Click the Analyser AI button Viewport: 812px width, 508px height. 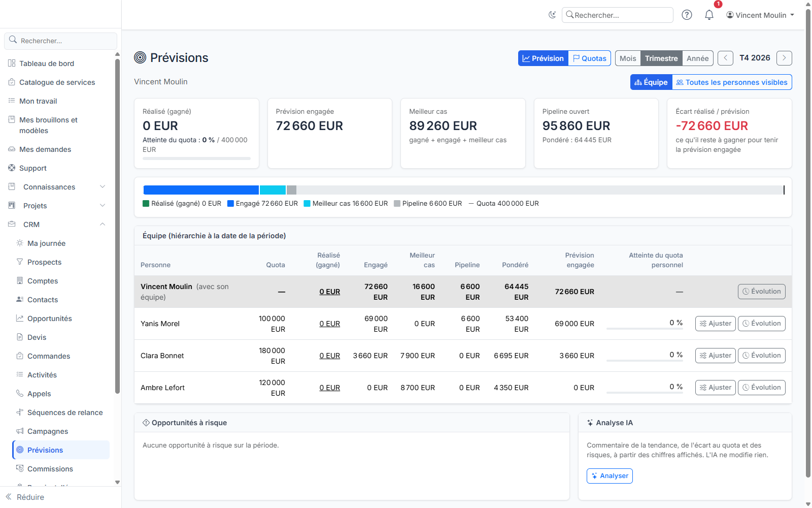tap(610, 476)
